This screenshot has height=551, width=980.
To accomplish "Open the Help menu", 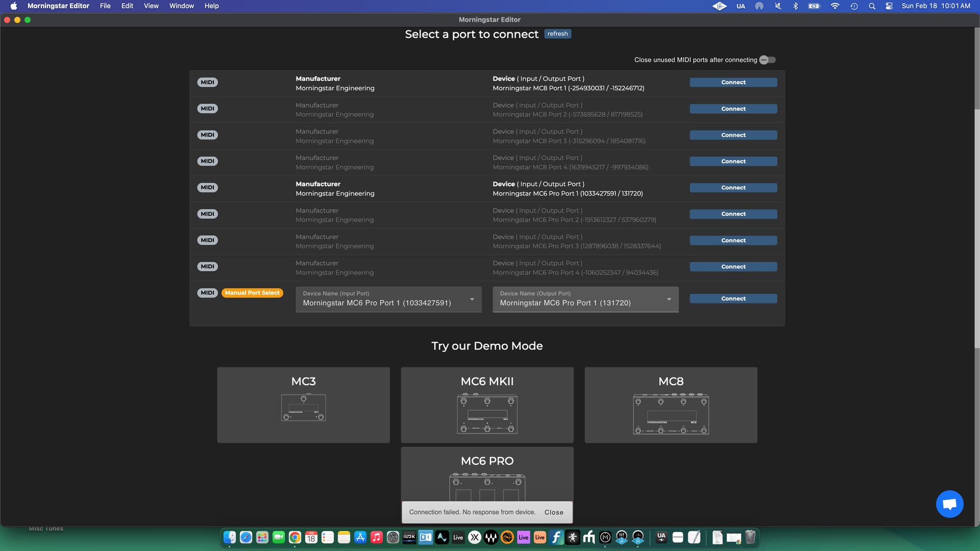I will [211, 6].
